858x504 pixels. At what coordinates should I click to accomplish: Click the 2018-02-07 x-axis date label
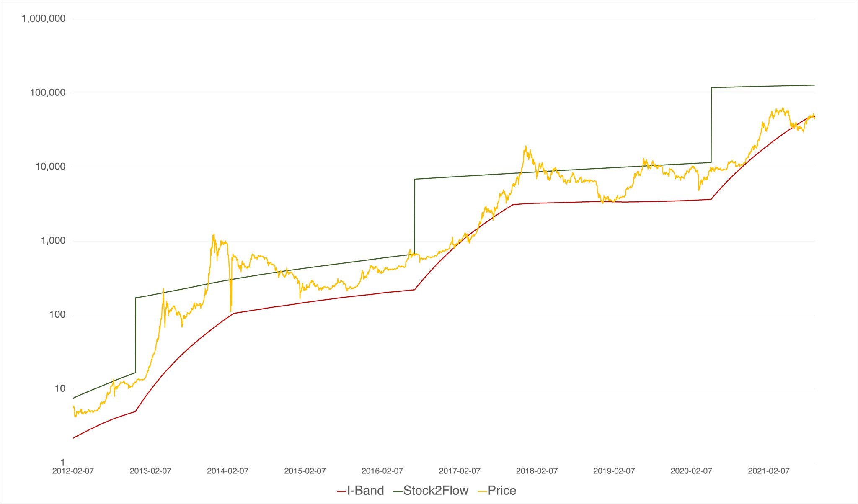point(537,471)
